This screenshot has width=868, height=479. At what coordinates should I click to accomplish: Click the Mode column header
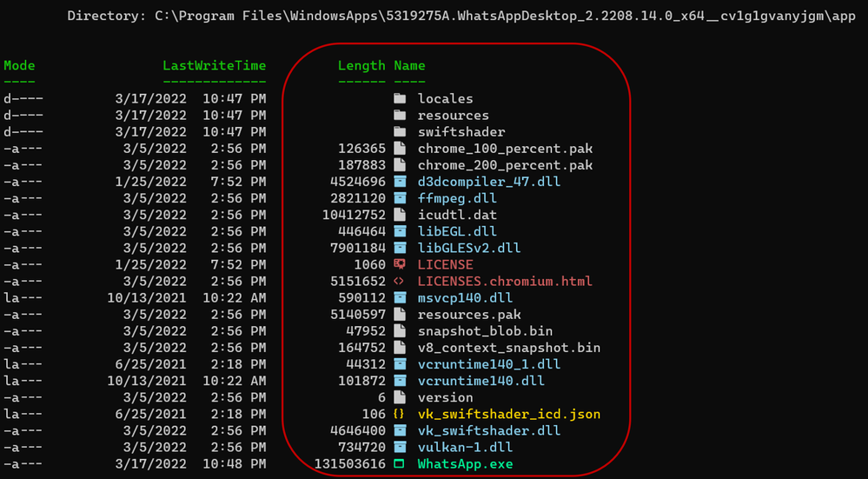click(x=19, y=65)
